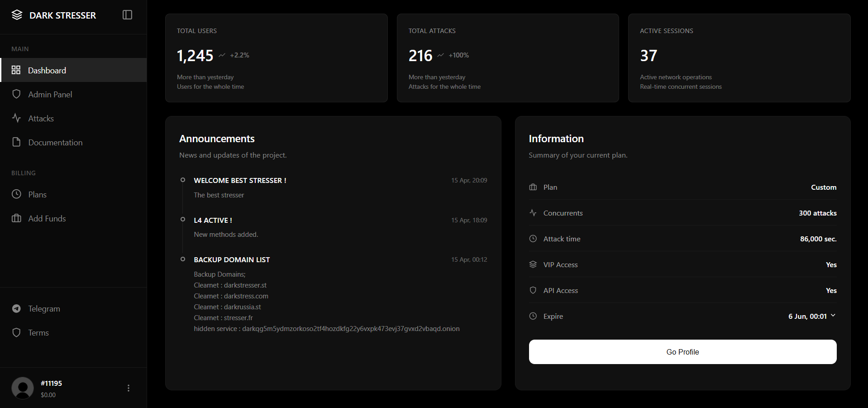Go to the Documentation menu item
Screen dimensions: 868x408
[55, 142]
